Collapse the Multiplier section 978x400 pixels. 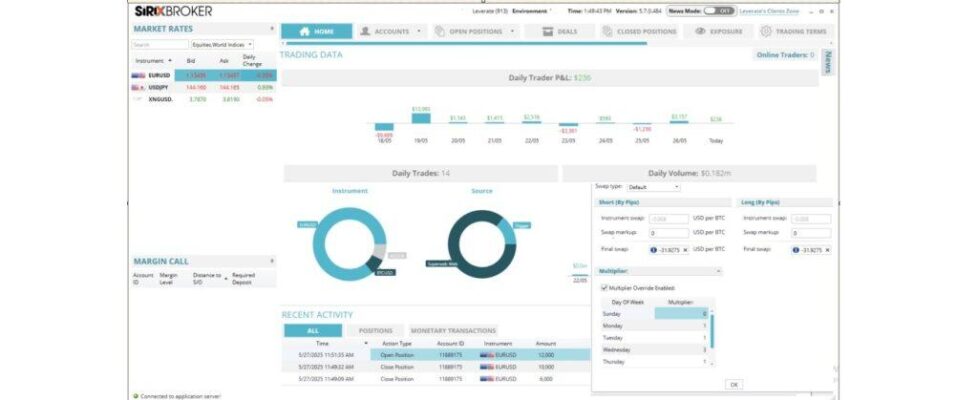717,270
